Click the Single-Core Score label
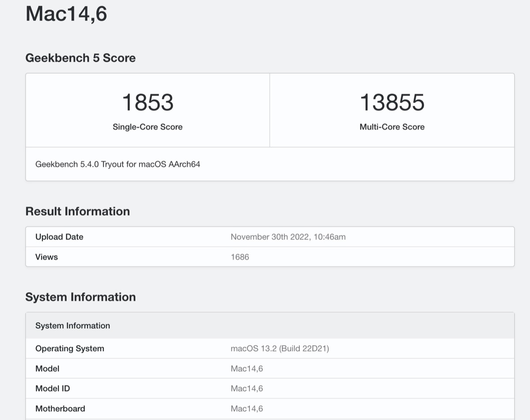 [x=148, y=127]
